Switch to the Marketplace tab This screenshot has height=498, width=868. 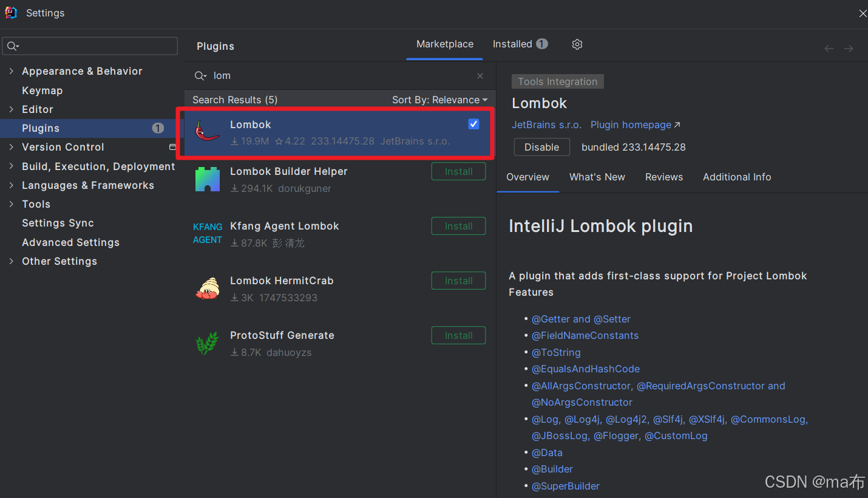pos(445,44)
